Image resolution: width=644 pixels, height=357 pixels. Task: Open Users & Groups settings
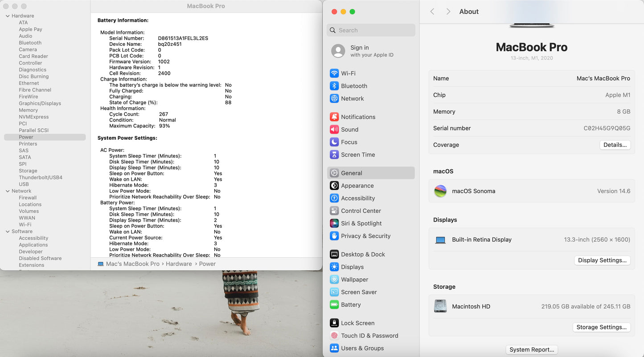click(x=363, y=348)
